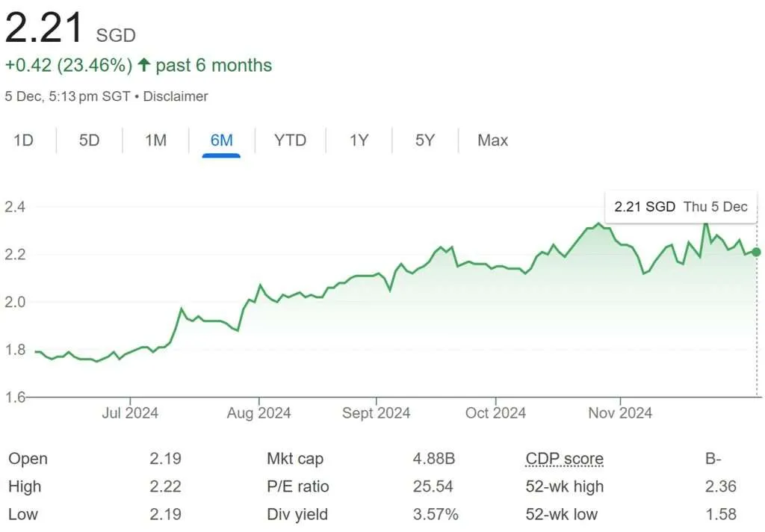
Task: Switch to the 5D chart view
Action: pos(88,140)
